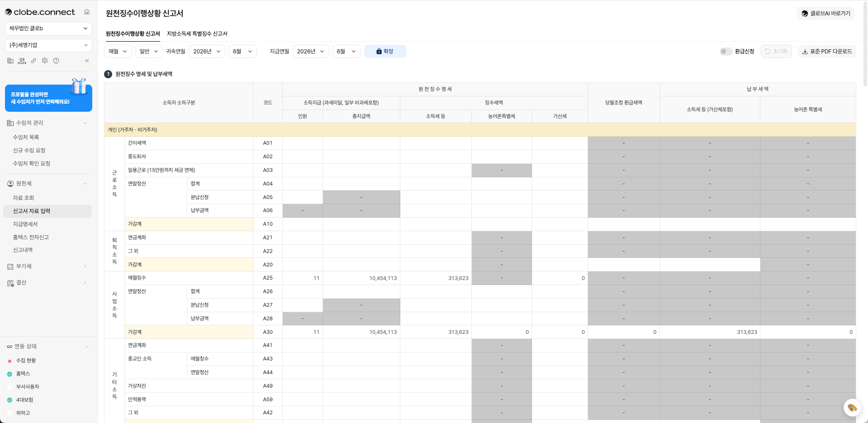Open the color palette floating icon
Screen dimensions: 868x423
852,408
